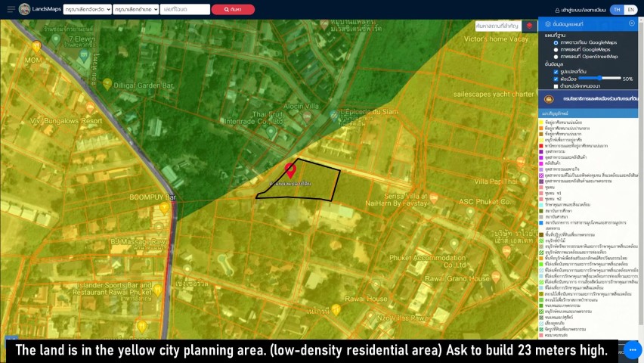Click the BJ Massage Rawai marker
The image size is (644, 363).
[159, 228]
